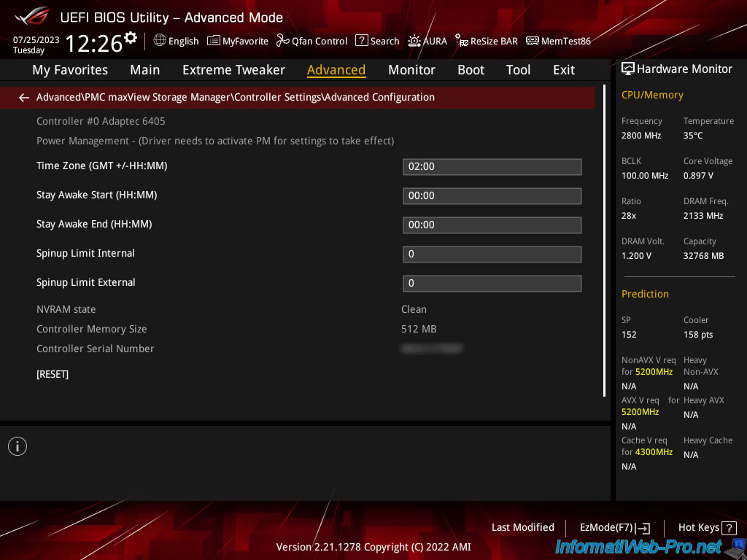Image resolution: width=747 pixels, height=560 pixels.
Task: Launch MemTest86 memory icon
Action: (x=532, y=41)
